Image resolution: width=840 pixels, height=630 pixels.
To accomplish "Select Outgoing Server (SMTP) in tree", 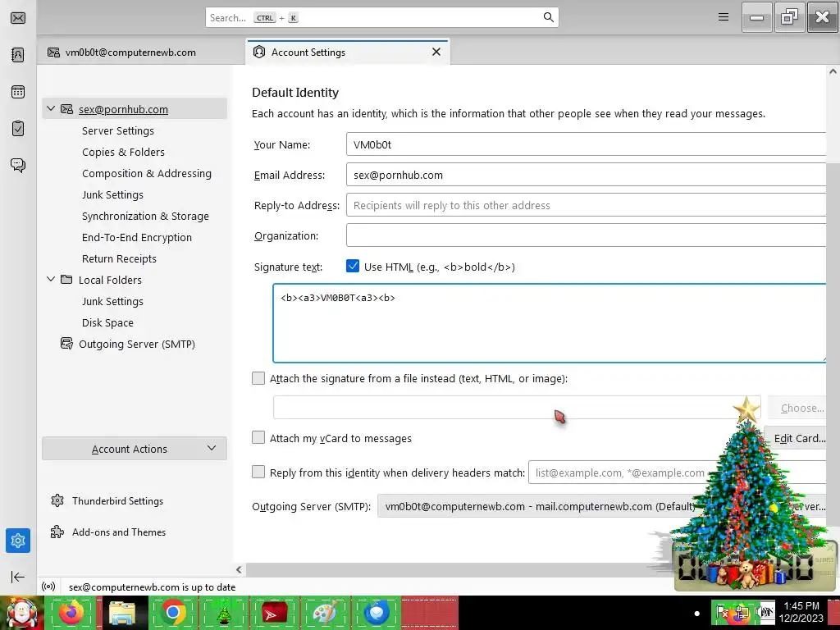I will (x=137, y=344).
